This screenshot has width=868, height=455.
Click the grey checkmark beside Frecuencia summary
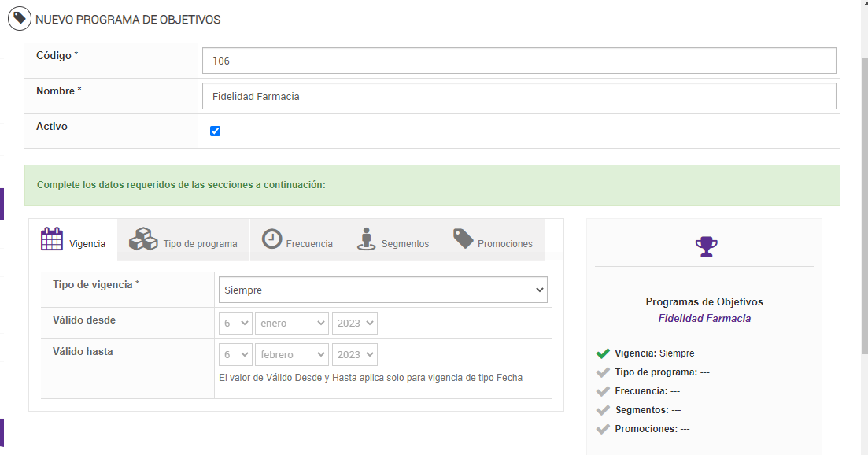click(x=603, y=391)
